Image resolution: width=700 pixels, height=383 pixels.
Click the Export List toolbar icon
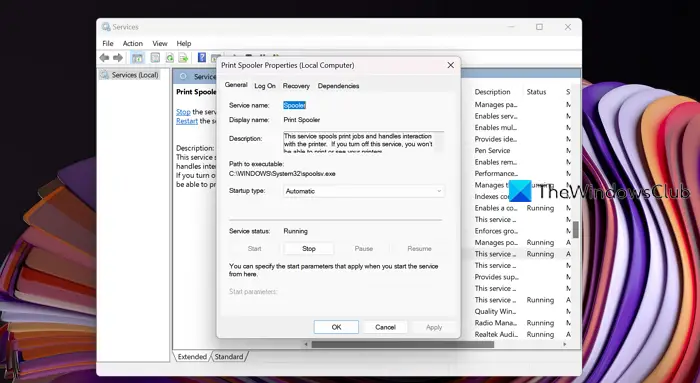(183, 58)
